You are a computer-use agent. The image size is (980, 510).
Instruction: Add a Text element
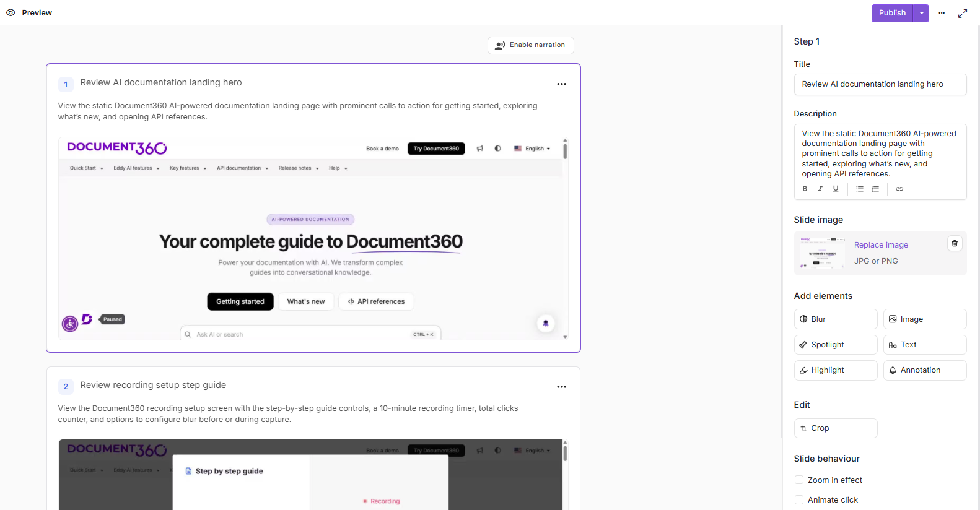click(x=925, y=345)
